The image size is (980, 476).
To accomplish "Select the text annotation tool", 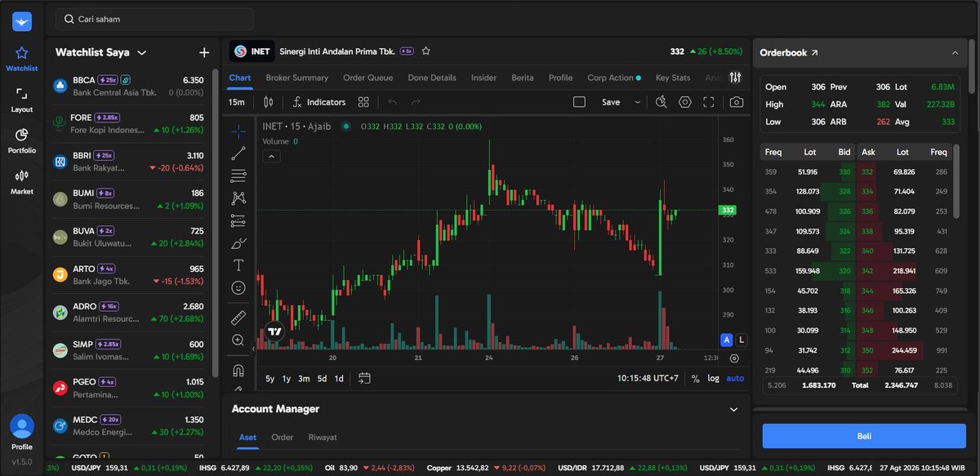I will point(238,265).
